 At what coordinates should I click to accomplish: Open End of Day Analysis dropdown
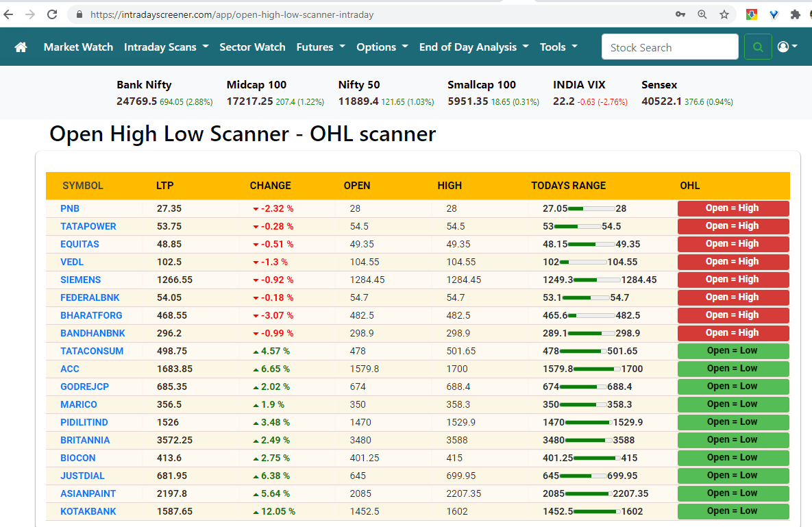[474, 47]
